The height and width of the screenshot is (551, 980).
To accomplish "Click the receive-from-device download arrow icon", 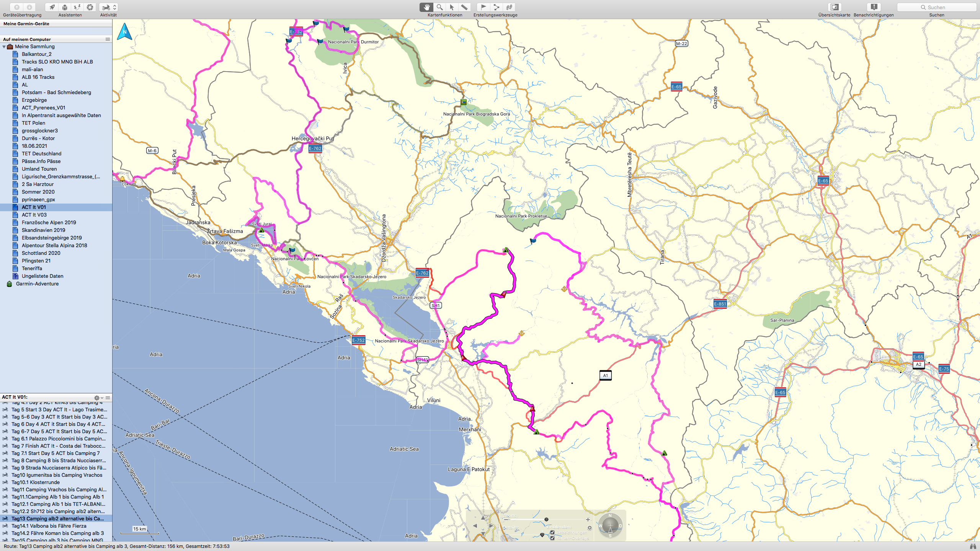I will [29, 7].
